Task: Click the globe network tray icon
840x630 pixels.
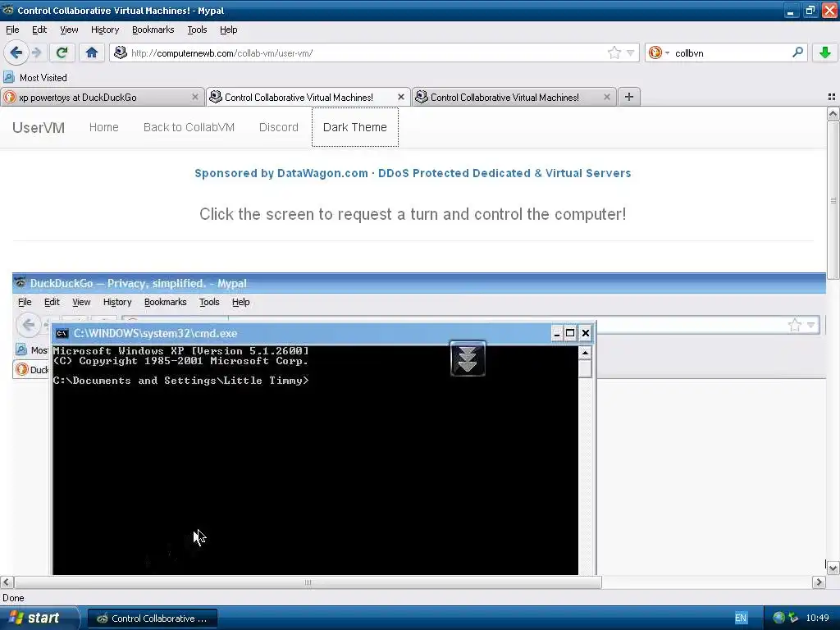Action: (779, 619)
